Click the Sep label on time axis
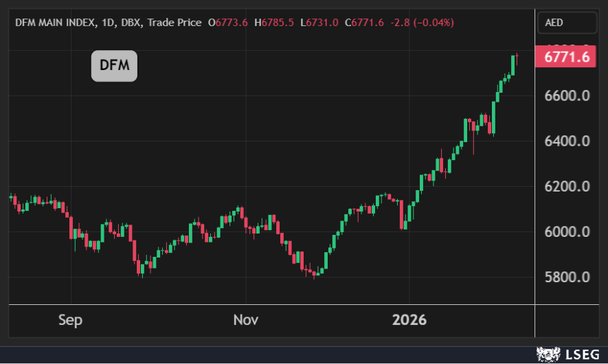 click(x=70, y=320)
